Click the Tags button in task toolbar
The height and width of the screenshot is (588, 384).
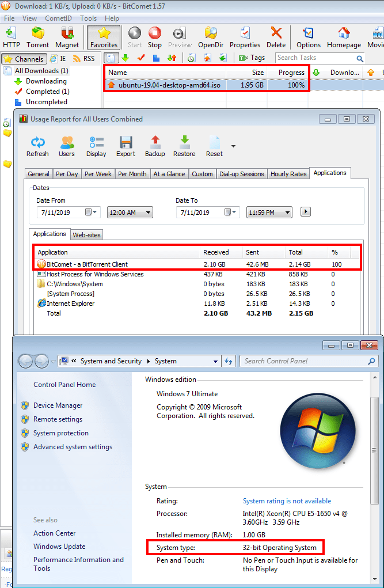[x=252, y=58]
